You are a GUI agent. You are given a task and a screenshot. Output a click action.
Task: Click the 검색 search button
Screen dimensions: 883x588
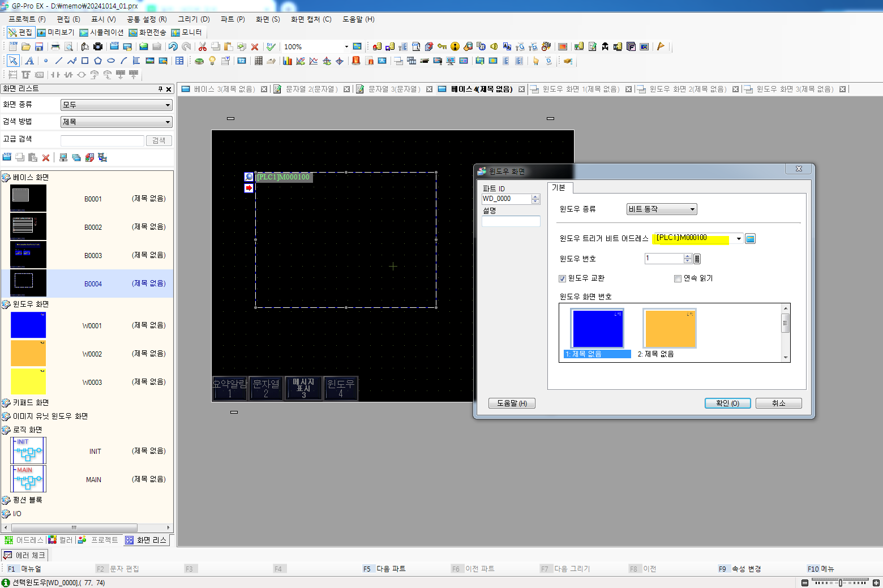(159, 140)
